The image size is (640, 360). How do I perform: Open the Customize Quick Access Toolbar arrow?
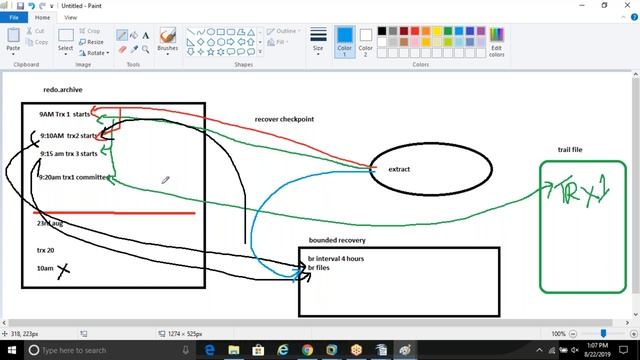click(x=51, y=6)
